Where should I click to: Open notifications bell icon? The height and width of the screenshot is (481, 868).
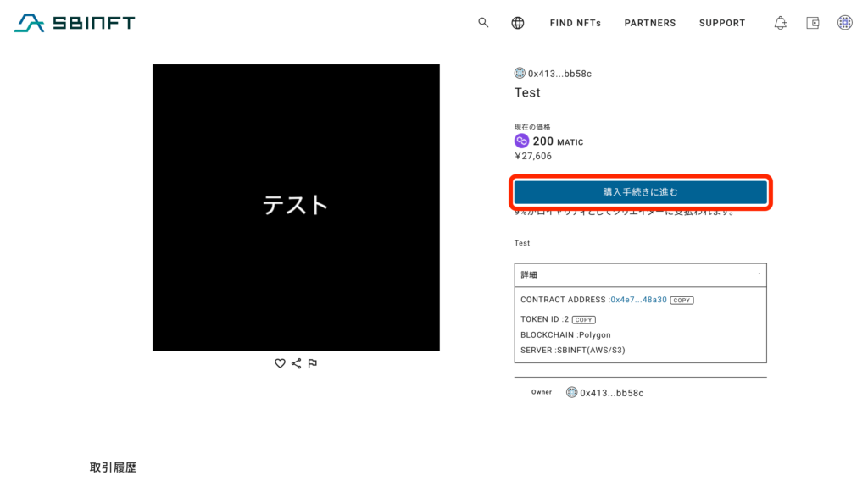[x=781, y=23]
